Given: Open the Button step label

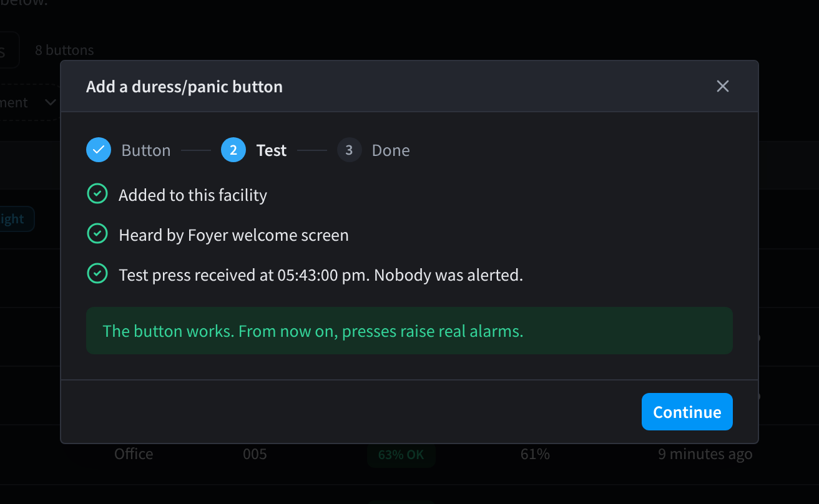Looking at the screenshot, I should click(x=146, y=150).
